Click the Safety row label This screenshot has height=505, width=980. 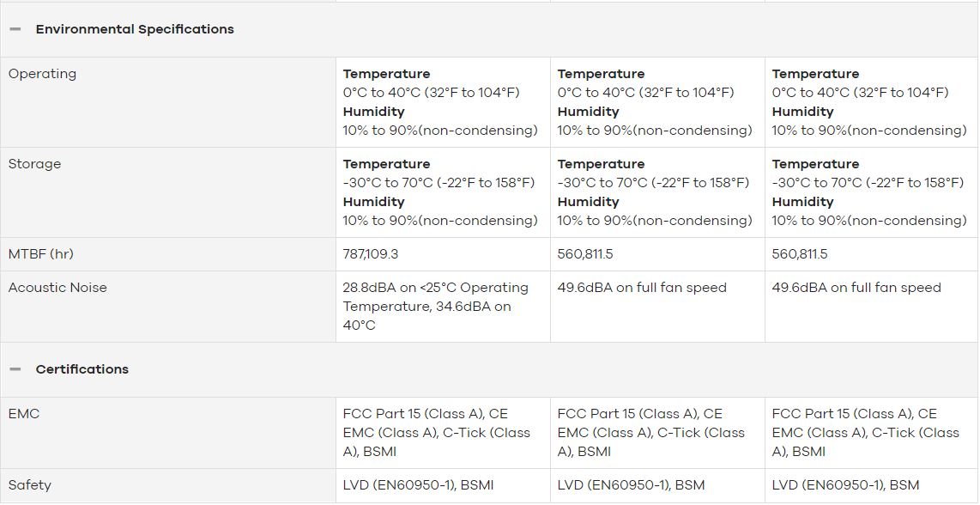(x=29, y=485)
